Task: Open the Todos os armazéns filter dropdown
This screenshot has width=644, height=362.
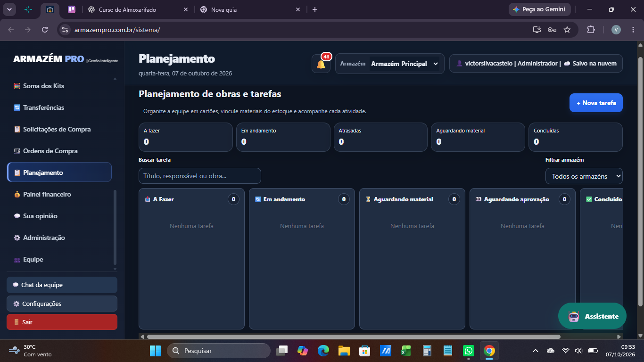Action: 584,176
